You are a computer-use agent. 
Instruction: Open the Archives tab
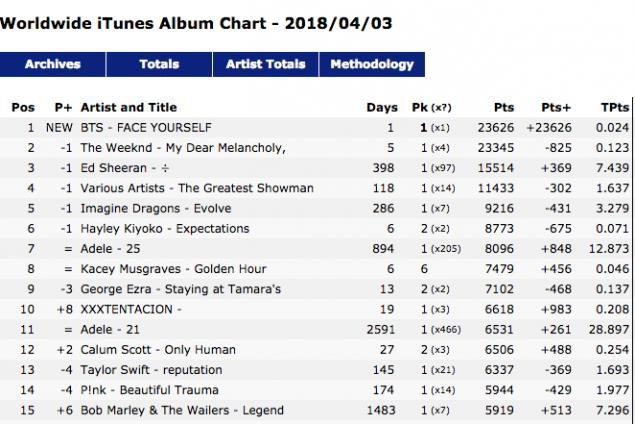pyautogui.click(x=52, y=64)
